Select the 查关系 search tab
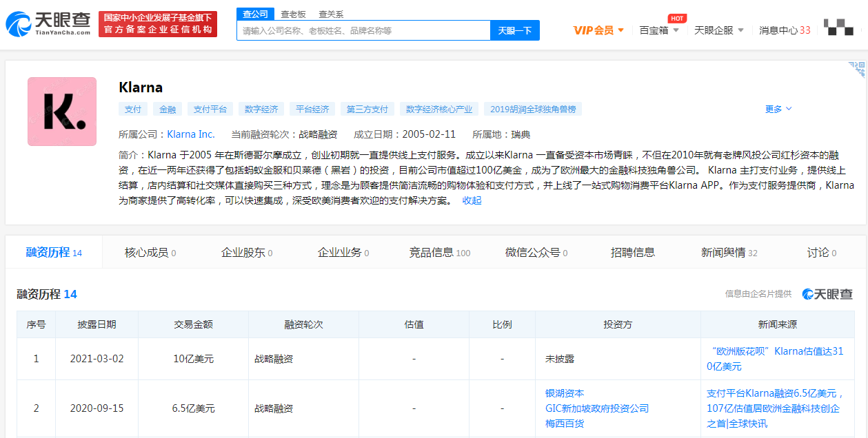The image size is (868, 438). point(331,14)
